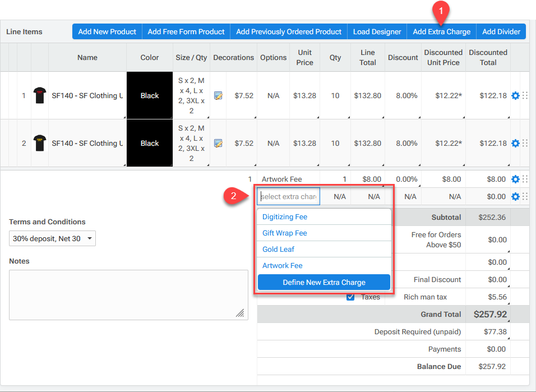
Task: Open settings gear for line item 2
Action: coord(515,144)
